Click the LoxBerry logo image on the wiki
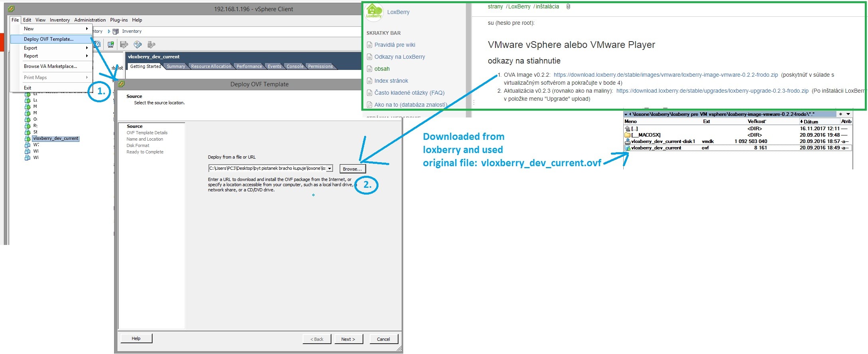The width and height of the screenshot is (868, 354). (x=374, y=12)
